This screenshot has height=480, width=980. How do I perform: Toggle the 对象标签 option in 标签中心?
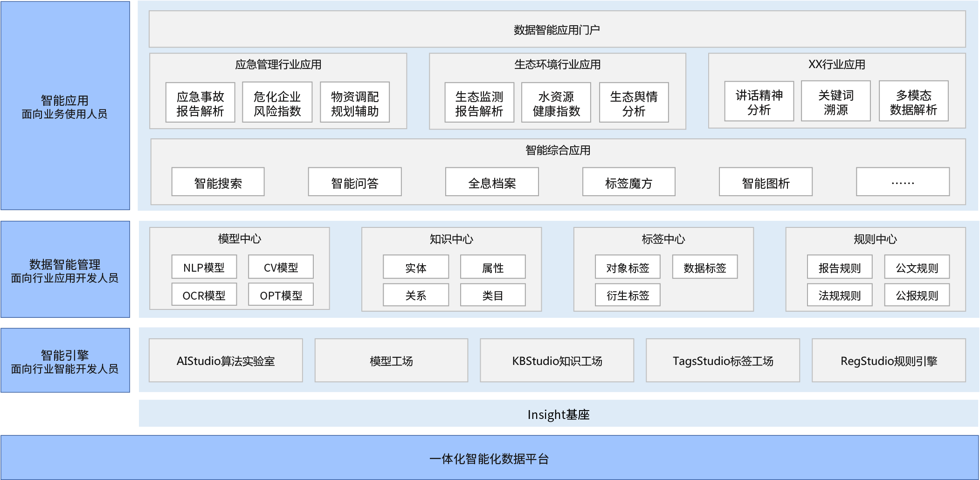point(628,266)
